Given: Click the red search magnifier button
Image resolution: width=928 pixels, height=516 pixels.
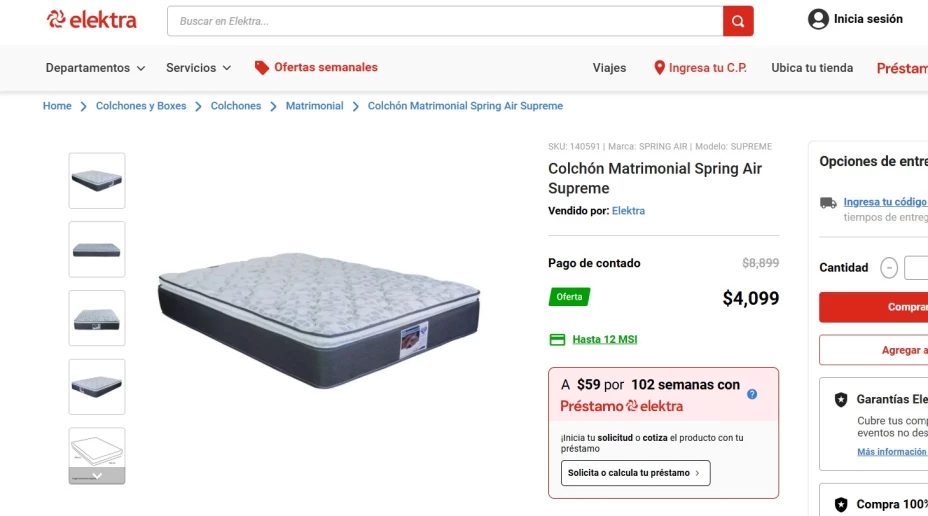Looking at the screenshot, I should click(x=738, y=21).
